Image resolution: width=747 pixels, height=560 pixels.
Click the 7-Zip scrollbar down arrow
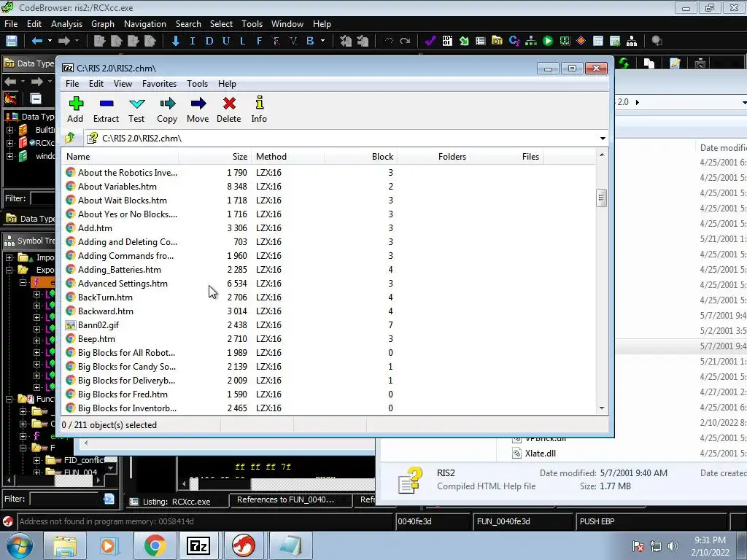click(x=601, y=408)
